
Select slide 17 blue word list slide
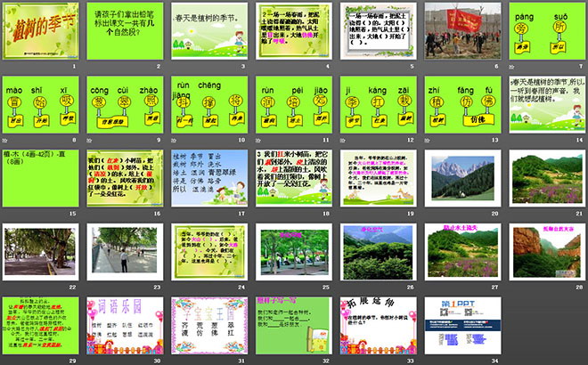point(209,178)
